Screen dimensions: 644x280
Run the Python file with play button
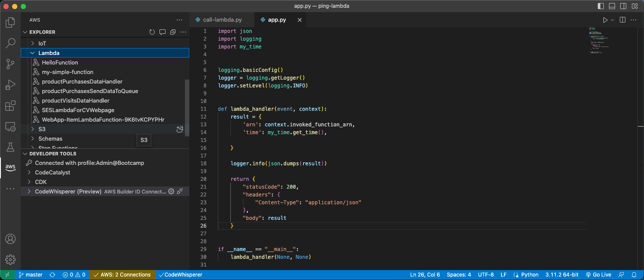click(x=605, y=20)
